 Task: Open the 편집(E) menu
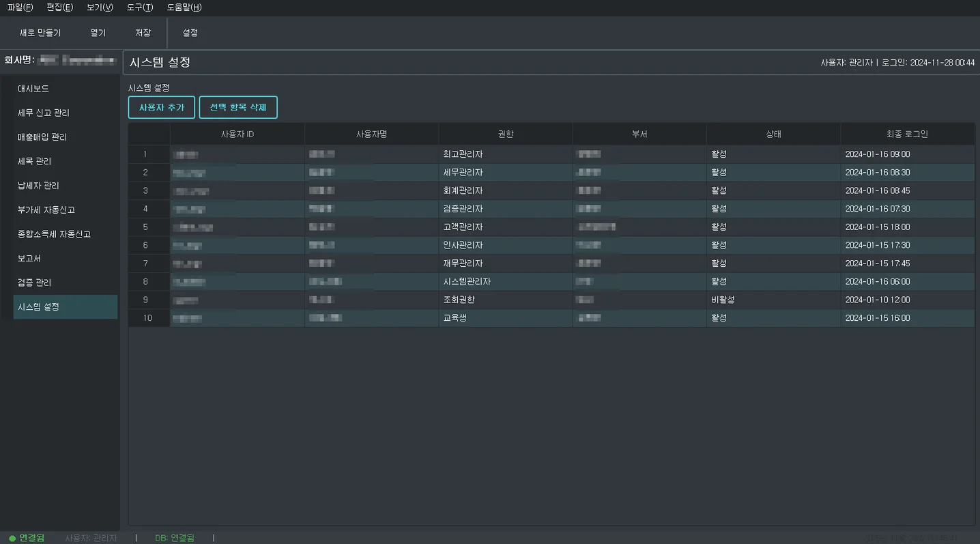coord(59,8)
